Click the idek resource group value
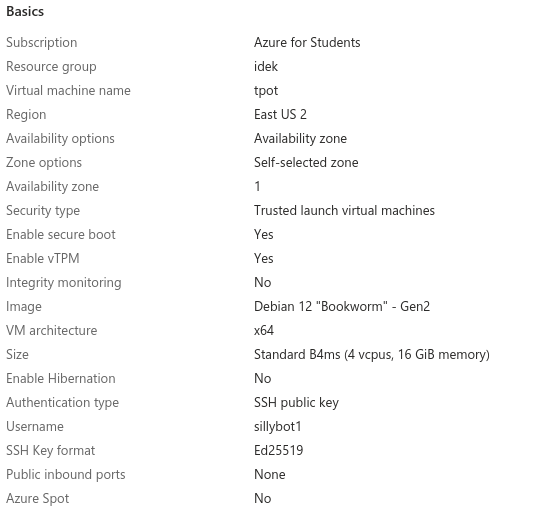540x513 pixels. tap(266, 66)
